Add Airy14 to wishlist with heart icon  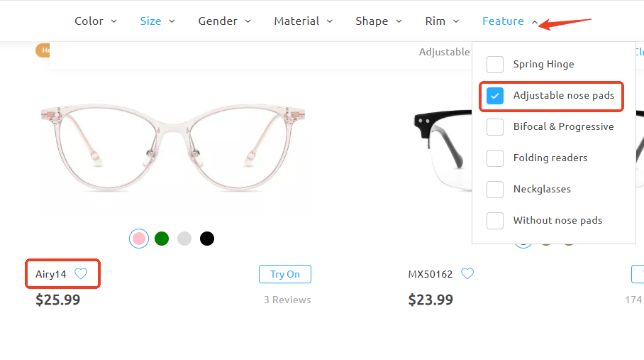[x=81, y=273]
